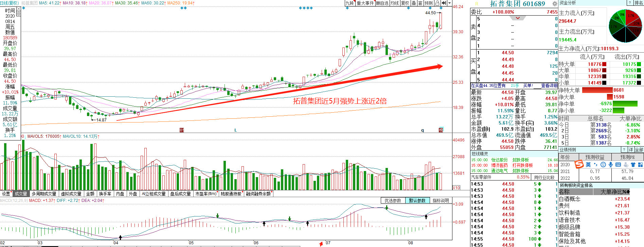This screenshot has width=644, height=247.
Task: Click the 九转 button
Action: 350,3
